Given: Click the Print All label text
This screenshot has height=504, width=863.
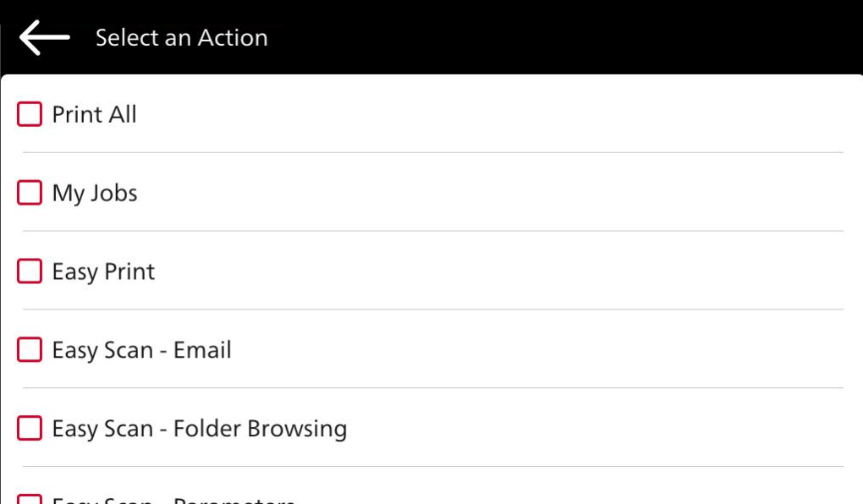Looking at the screenshot, I should 94,114.
